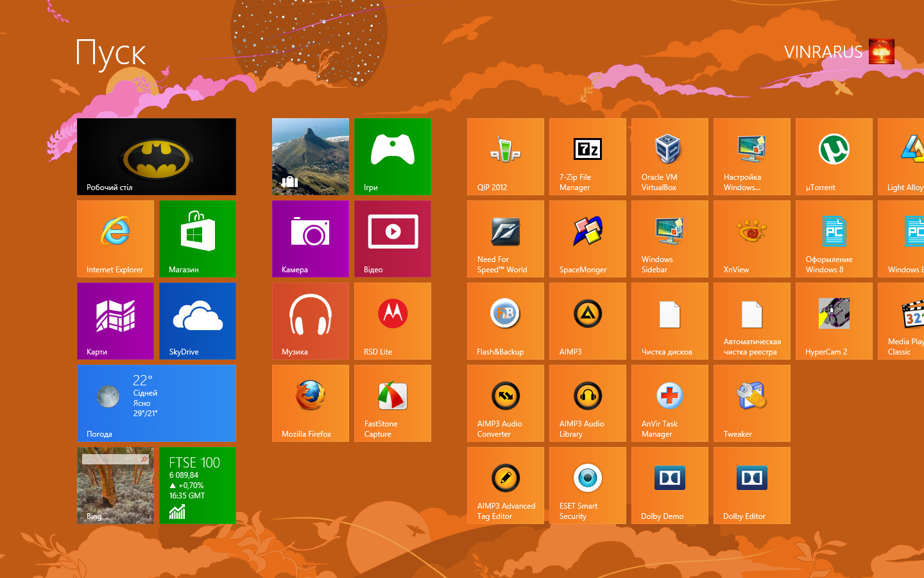Open the Карти maps tile

click(116, 321)
